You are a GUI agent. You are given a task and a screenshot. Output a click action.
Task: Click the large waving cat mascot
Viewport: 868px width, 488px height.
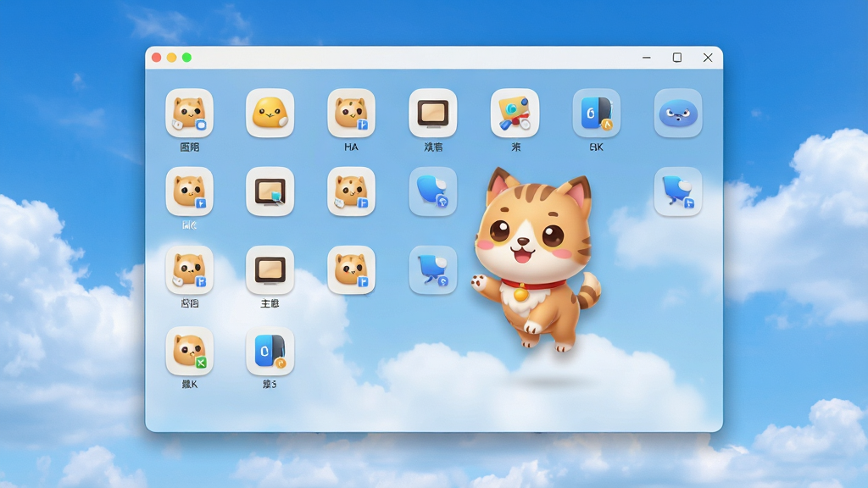pos(536,259)
